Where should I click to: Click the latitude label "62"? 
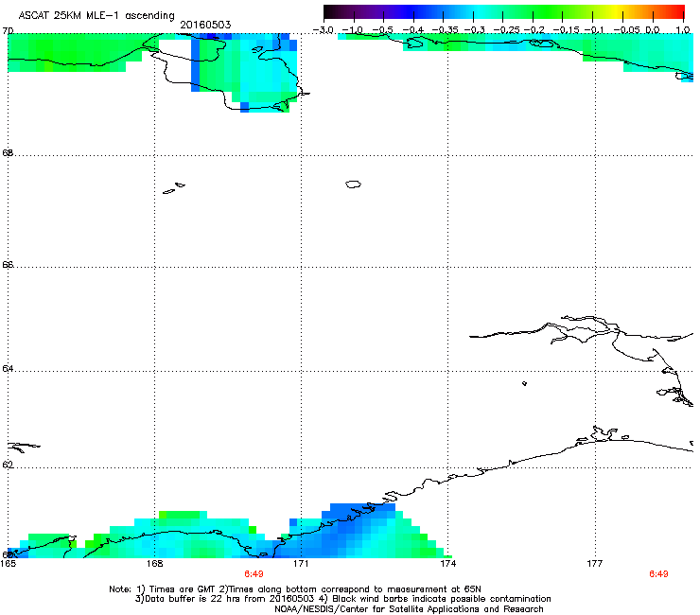tap(8, 465)
